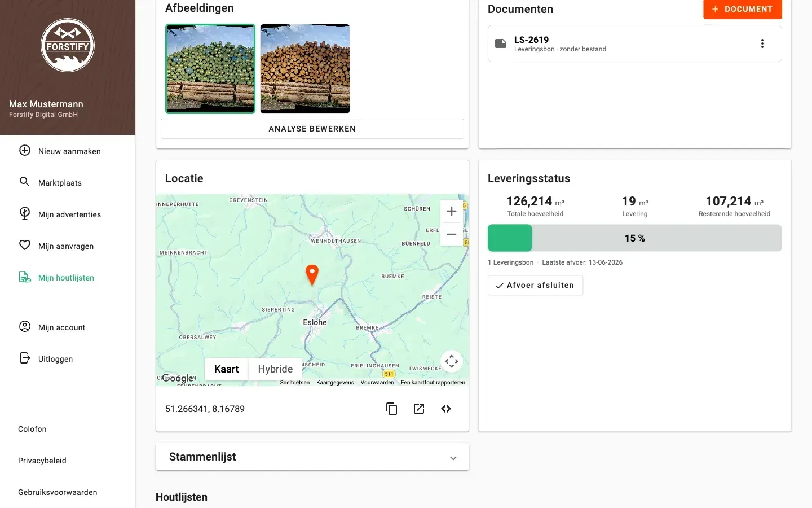812x508 pixels.
Task: Click the tree icon beside Mijn advertenties
Action: (x=25, y=213)
